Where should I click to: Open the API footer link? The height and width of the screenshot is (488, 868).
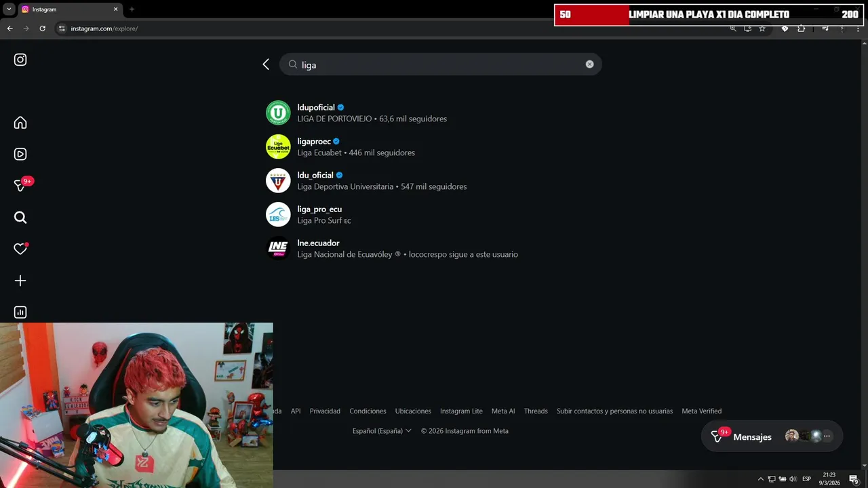[x=296, y=411]
